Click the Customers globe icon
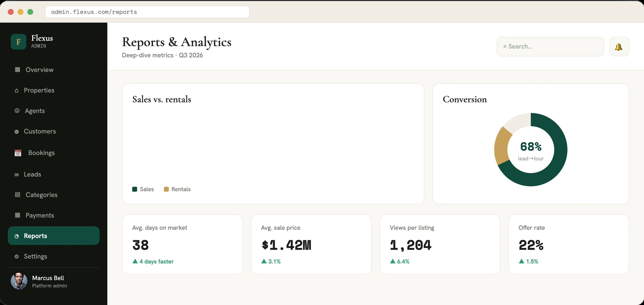 point(17,132)
